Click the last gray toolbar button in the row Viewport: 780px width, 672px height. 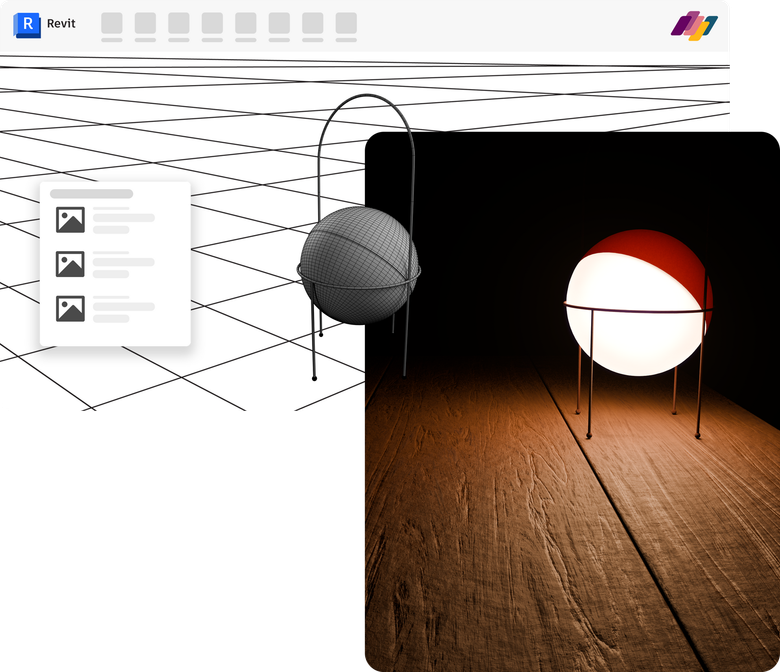pyautogui.click(x=346, y=23)
